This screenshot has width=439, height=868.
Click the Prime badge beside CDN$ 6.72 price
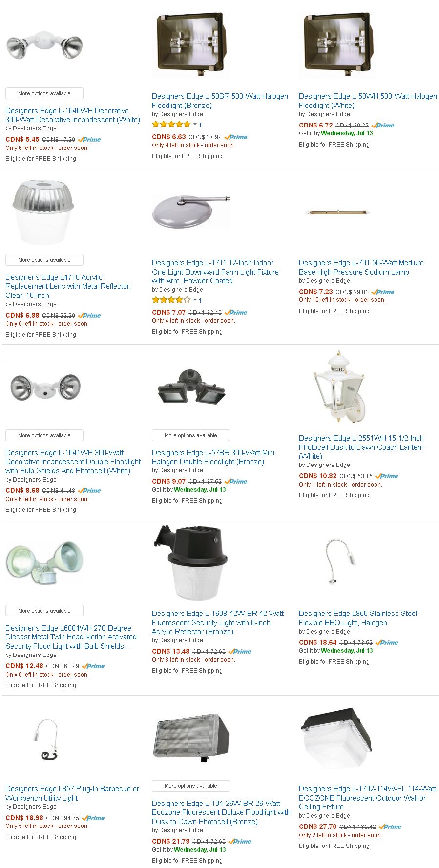(x=383, y=126)
